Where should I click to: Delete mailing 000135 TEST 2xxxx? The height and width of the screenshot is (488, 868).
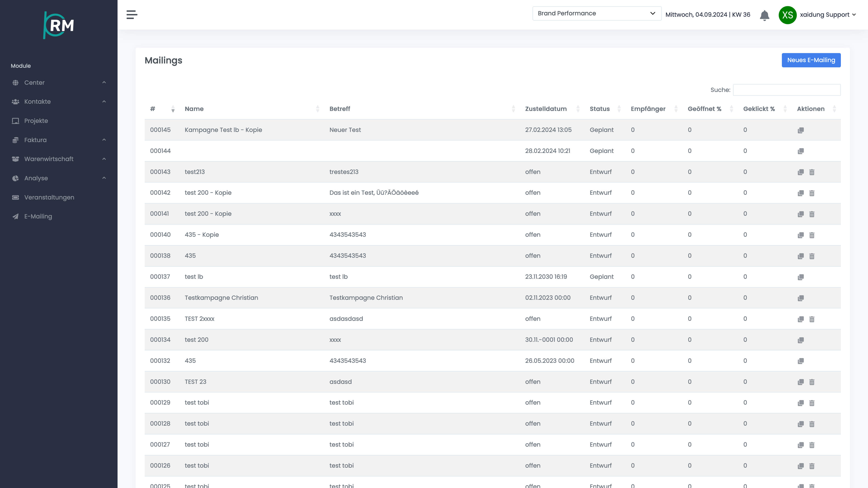tap(812, 319)
